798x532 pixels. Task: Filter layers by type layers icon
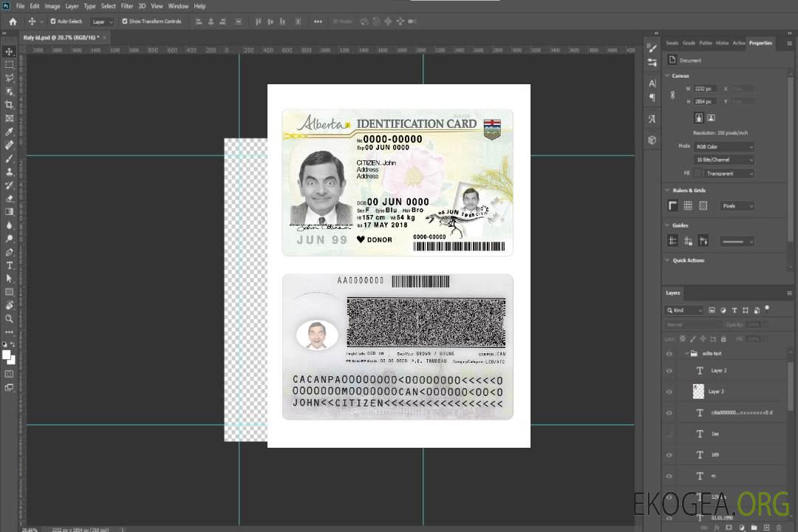(x=734, y=310)
